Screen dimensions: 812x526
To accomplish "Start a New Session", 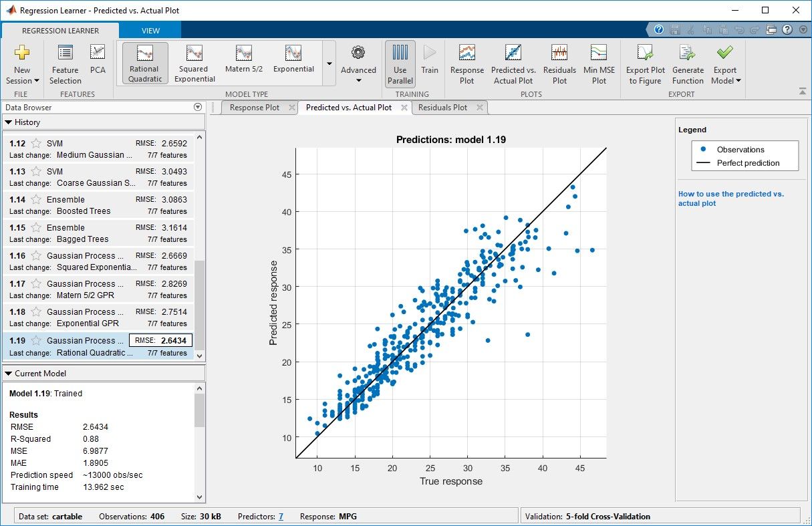I will click(22, 63).
